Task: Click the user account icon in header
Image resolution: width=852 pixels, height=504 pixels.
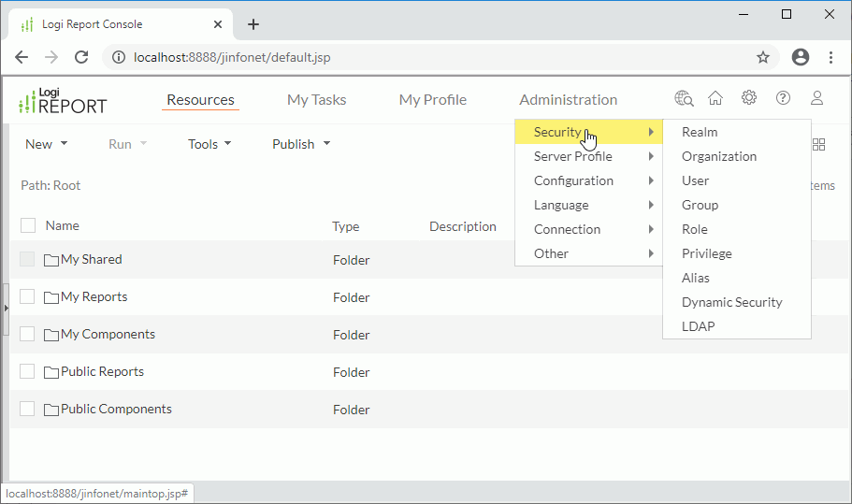Action: (816, 98)
